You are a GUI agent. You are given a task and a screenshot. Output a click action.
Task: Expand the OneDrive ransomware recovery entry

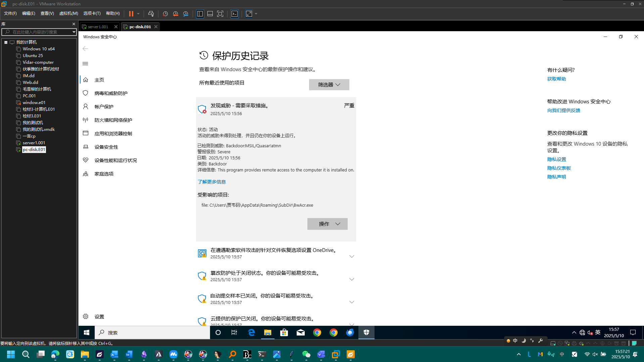(351, 256)
